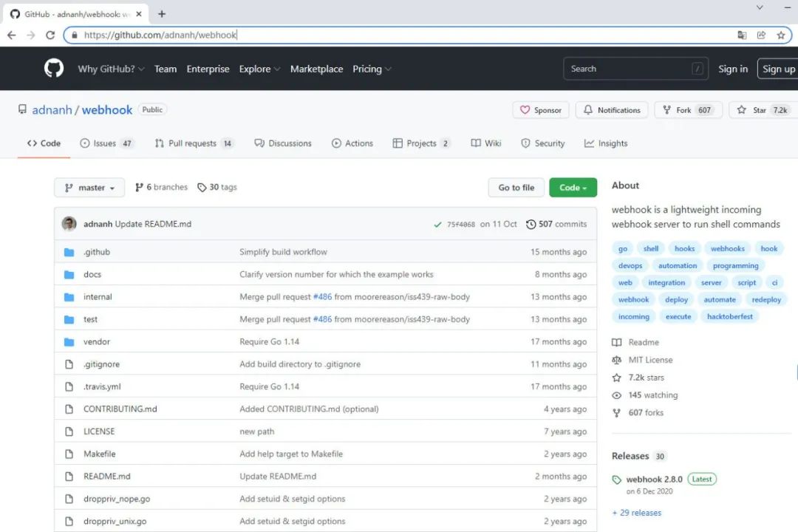This screenshot has width=798, height=532.
Task: Select the Code tab
Action: (44, 143)
